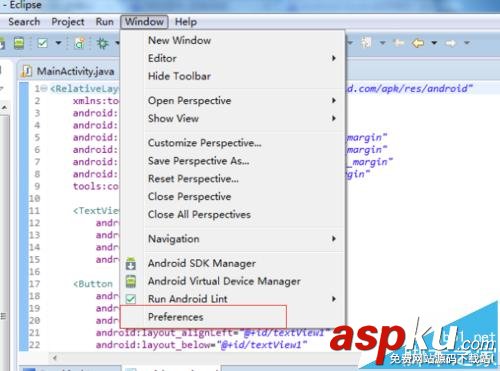Click the left panel scroll up arrow

pyautogui.click(x=4, y=107)
